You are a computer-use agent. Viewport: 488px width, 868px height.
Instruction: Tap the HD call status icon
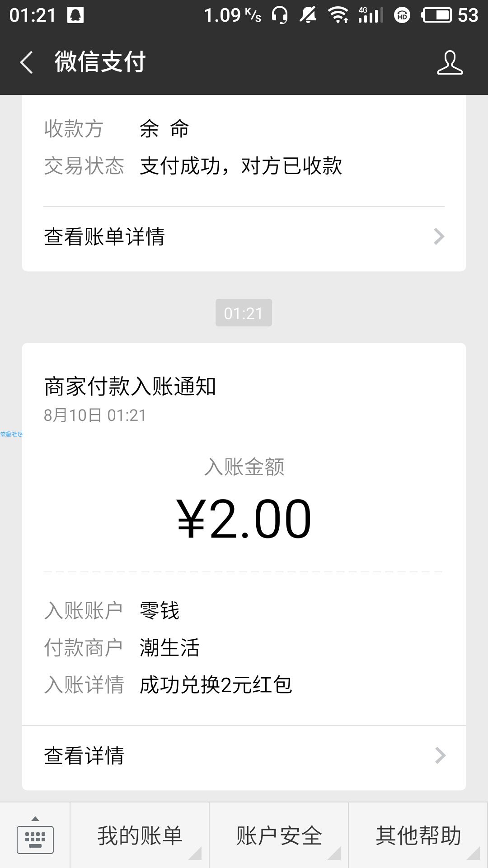point(402,16)
